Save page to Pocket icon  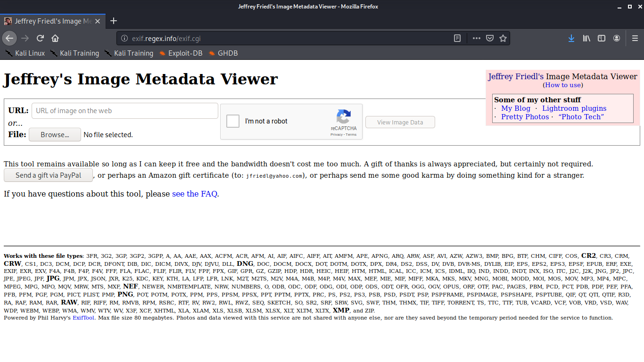tap(490, 38)
